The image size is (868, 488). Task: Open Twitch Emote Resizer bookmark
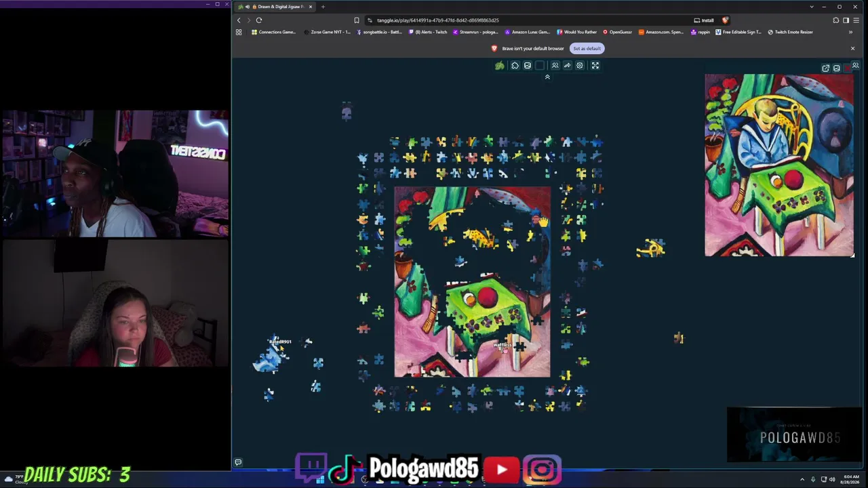(x=791, y=32)
